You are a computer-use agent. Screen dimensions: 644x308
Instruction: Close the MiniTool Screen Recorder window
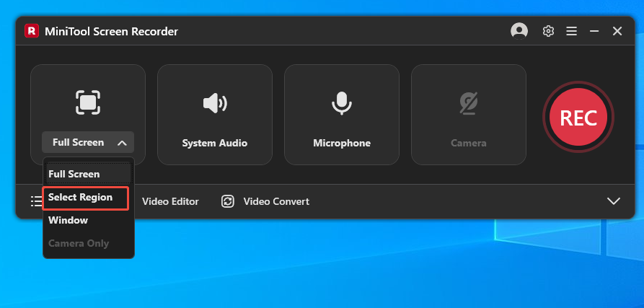point(617,31)
